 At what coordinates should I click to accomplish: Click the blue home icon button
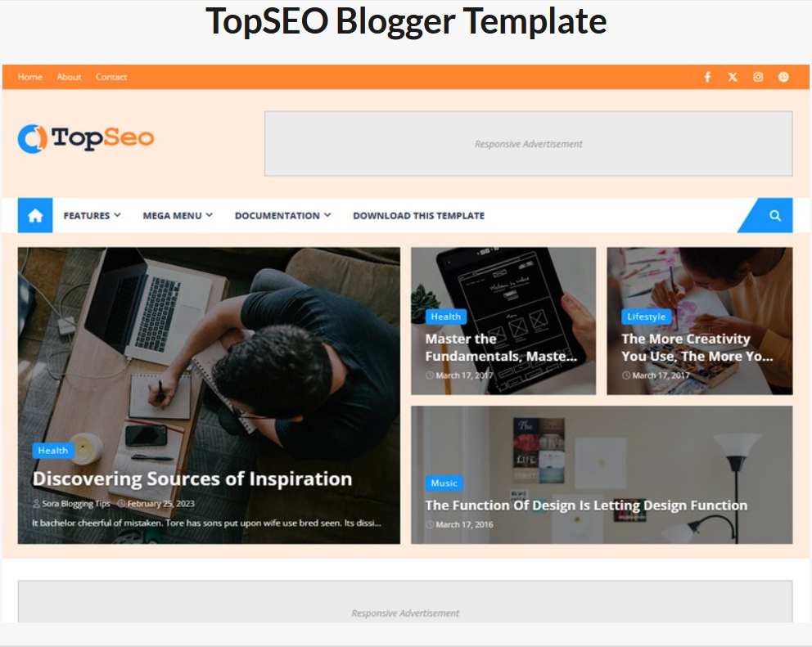click(x=35, y=215)
